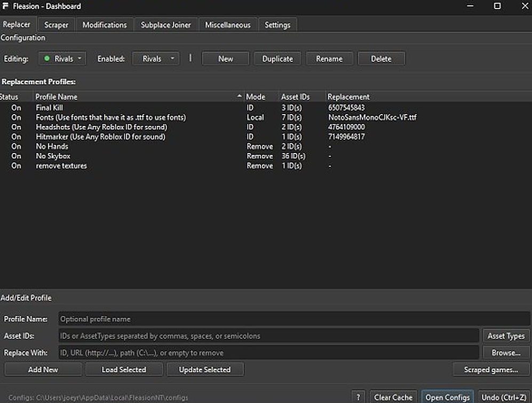This screenshot has height=403, width=532.
Task: Focus the Replace With input field
Action: [x=269, y=353]
